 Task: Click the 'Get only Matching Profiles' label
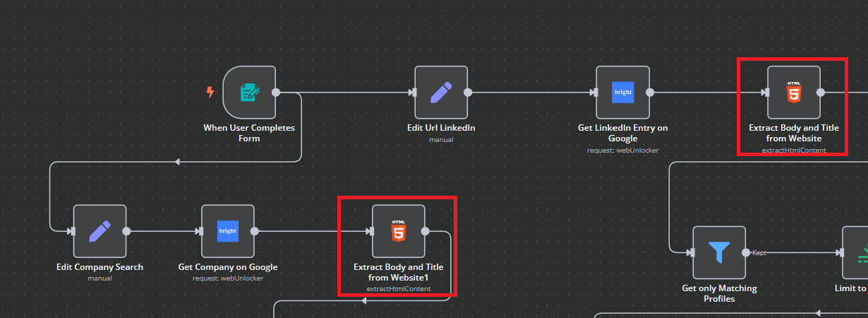coord(719,293)
